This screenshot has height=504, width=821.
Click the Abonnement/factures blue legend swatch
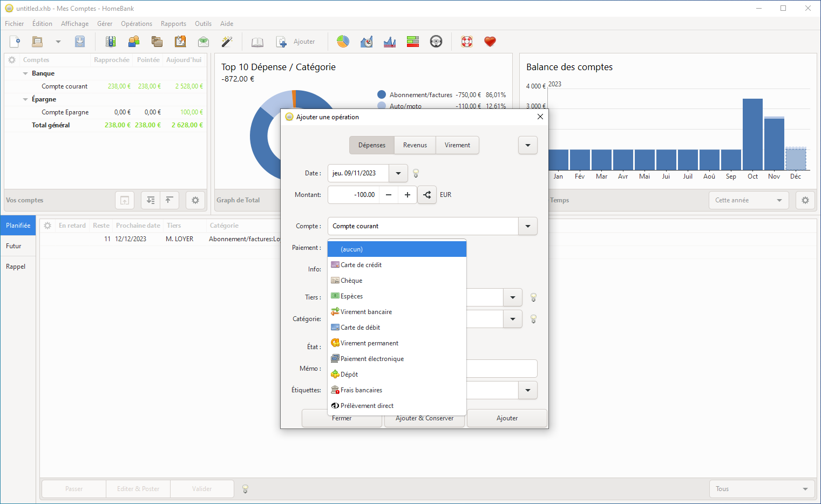pyautogui.click(x=382, y=94)
